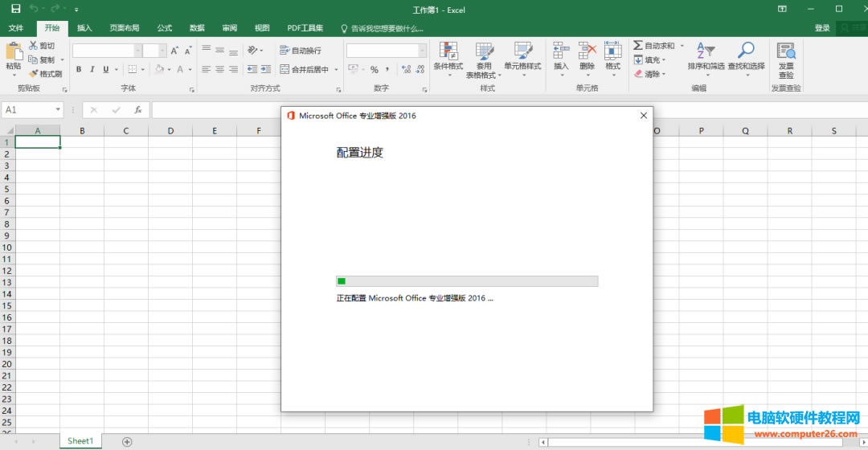
Task: Toggle Wrap Text (自动换行)
Action: coord(301,51)
